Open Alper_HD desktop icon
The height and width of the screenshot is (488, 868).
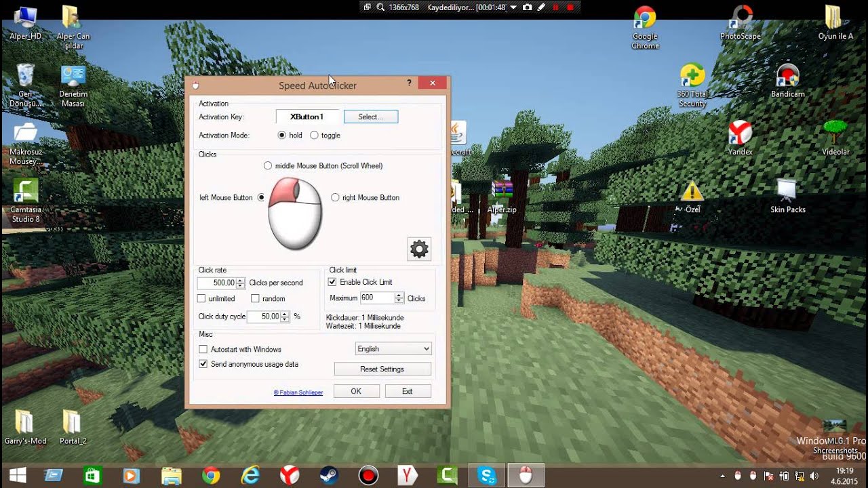[x=25, y=23]
